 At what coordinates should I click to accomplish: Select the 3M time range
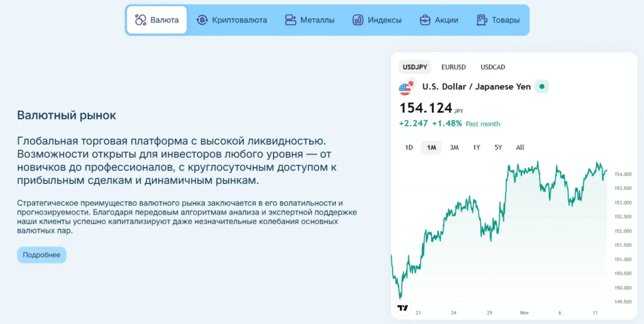click(x=454, y=148)
